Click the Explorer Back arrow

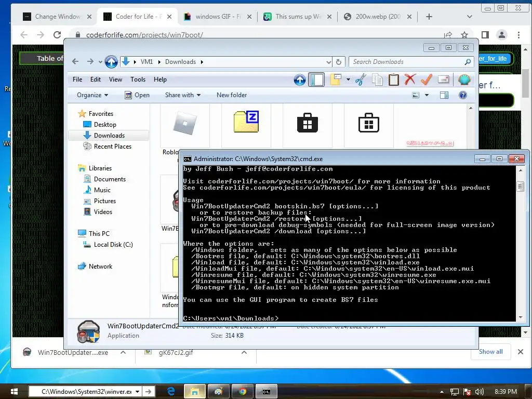point(75,61)
